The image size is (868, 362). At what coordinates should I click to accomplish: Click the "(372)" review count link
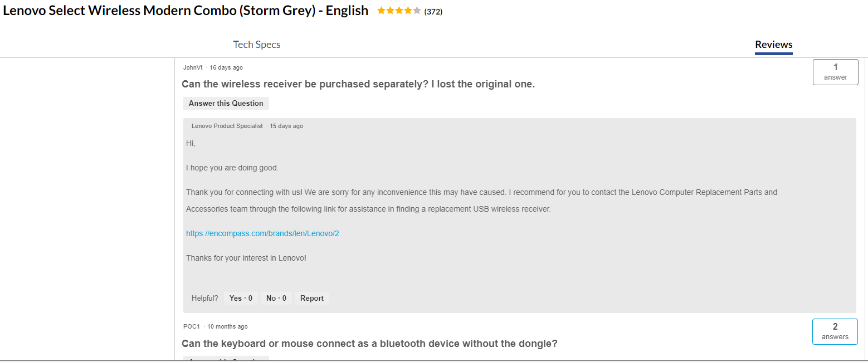pyautogui.click(x=434, y=11)
